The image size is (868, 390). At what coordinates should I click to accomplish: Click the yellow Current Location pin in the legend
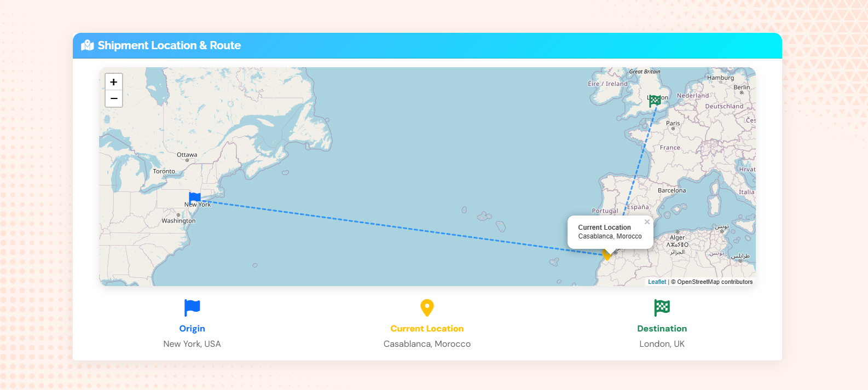click(427, 308)
